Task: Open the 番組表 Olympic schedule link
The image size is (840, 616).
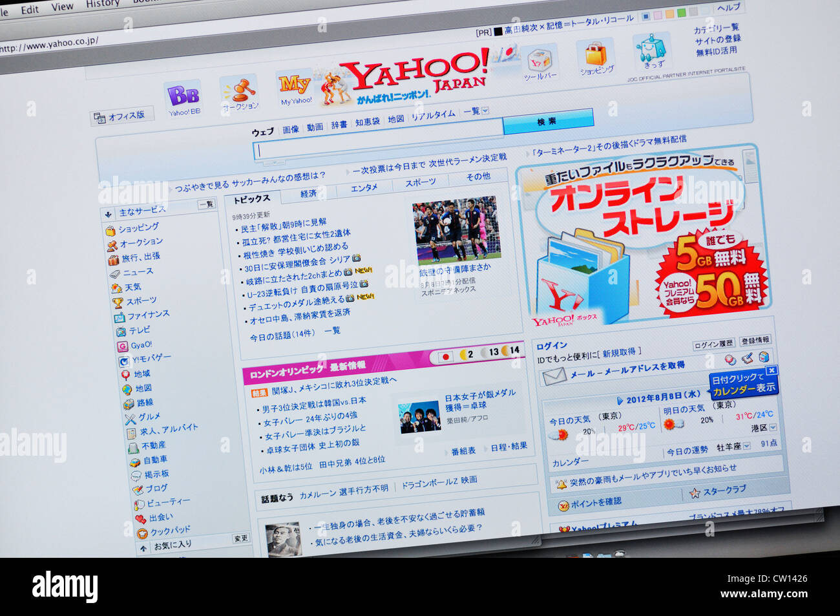Action: [x=463, y=451]
